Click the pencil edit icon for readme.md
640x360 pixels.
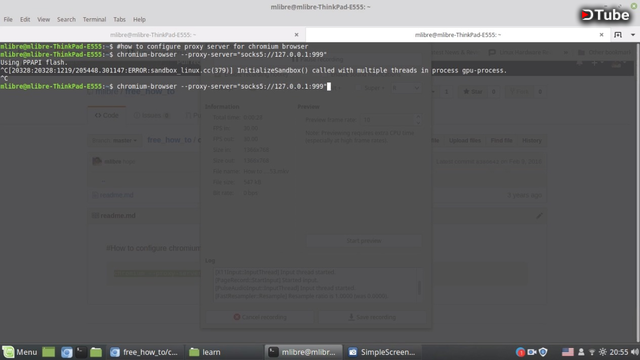539,216
